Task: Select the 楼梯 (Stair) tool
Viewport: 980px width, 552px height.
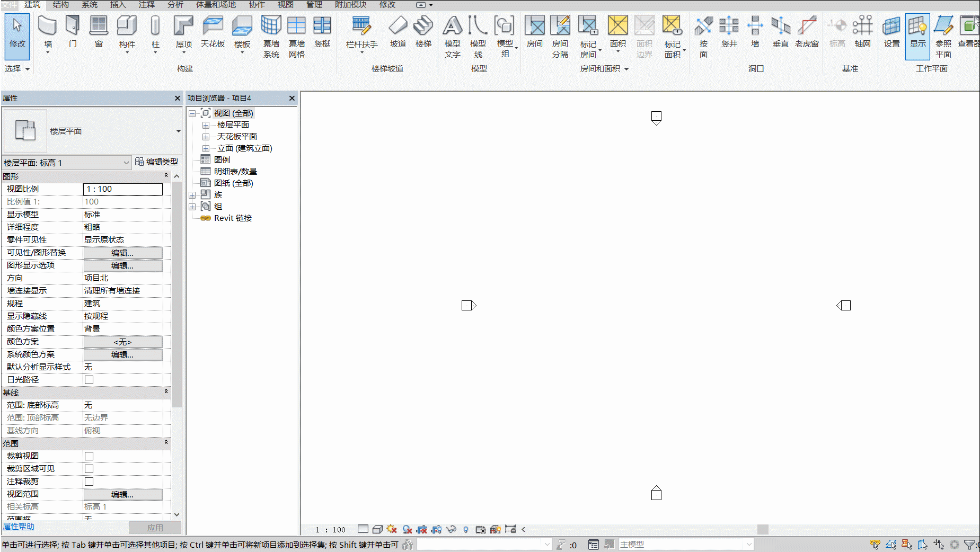Action: (x=423, y=32)
